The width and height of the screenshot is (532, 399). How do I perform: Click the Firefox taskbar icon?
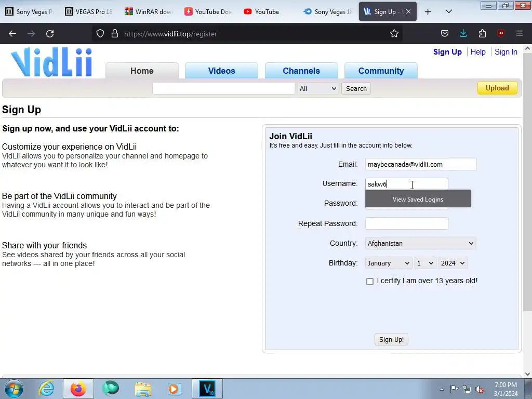point(78,389)
